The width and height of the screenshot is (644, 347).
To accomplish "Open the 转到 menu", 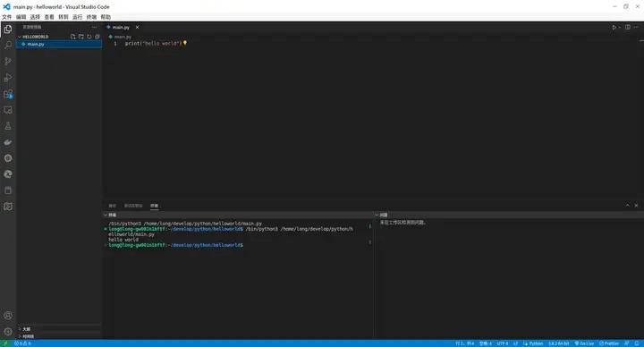I will coord(64,17).
